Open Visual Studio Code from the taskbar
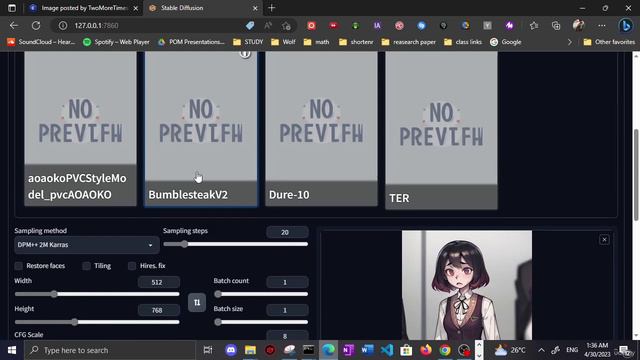Screen dimensions: 640x360 387,350
